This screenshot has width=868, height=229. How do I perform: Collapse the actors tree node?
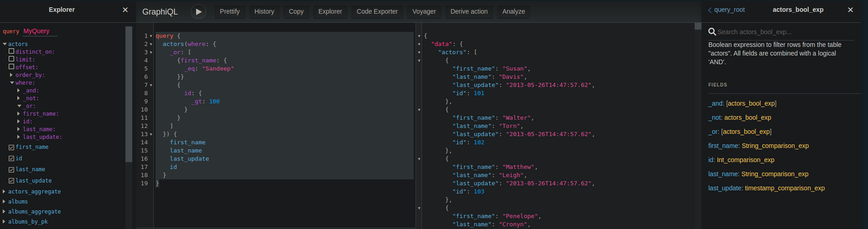pyautogui.click(x=5, y=44)
